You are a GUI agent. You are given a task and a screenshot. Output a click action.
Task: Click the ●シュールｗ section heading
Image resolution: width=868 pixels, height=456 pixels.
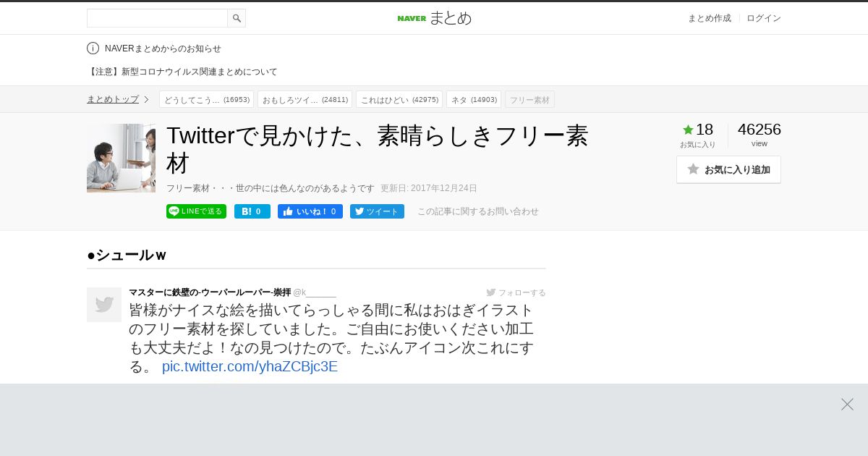127,255
